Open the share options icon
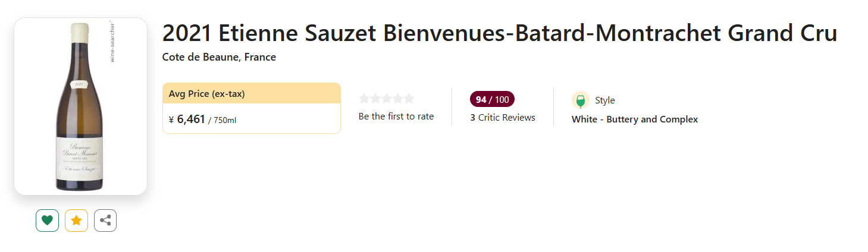Image resolution: width=868 pixels, height=252 pixels. [105, 220]
